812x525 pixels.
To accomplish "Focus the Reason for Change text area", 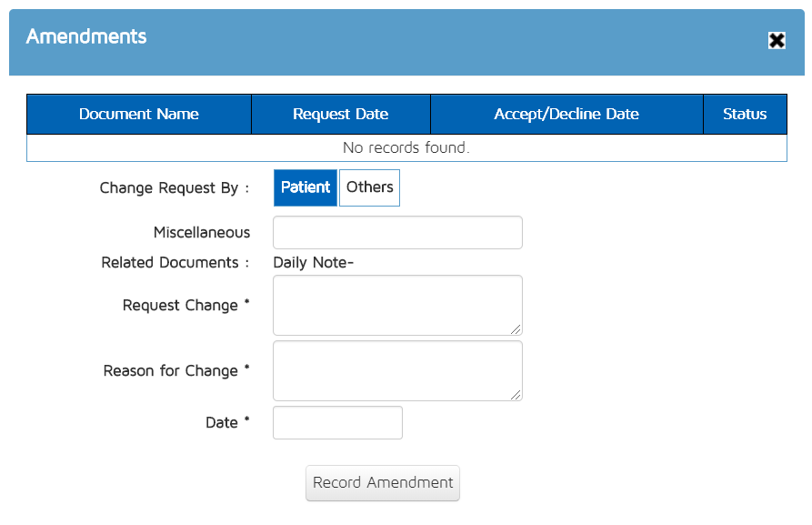I will pyautogui.click(x=397, y=370).
